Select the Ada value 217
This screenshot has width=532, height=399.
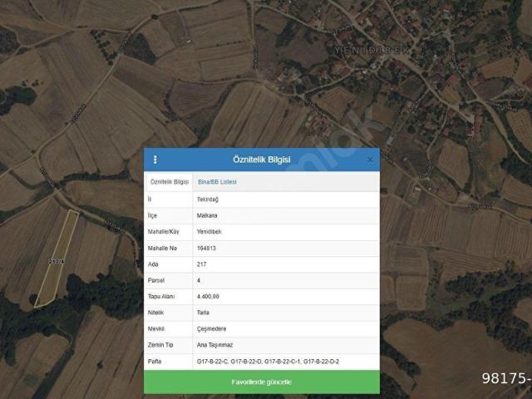click(201, 264)
